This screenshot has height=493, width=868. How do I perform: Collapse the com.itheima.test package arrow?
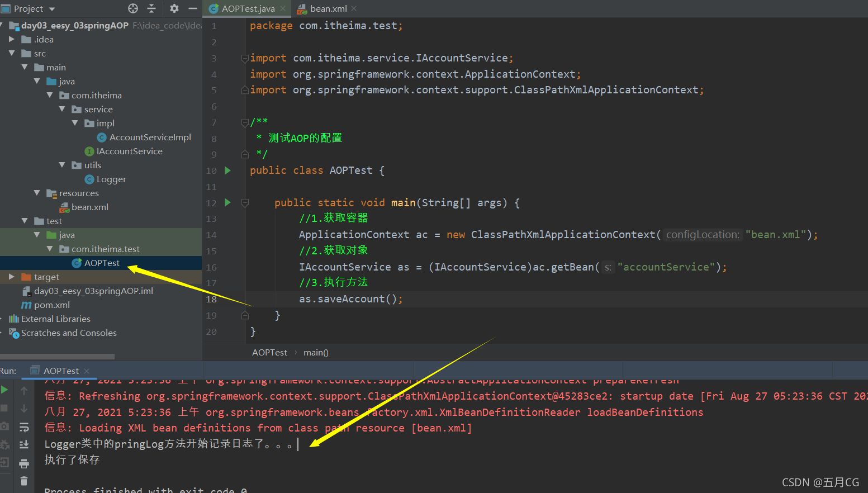[50, 249]
